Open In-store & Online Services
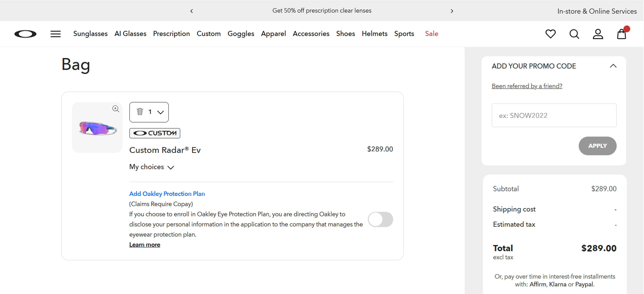Screen dimensions: 644x294 [x=597, y=11]
